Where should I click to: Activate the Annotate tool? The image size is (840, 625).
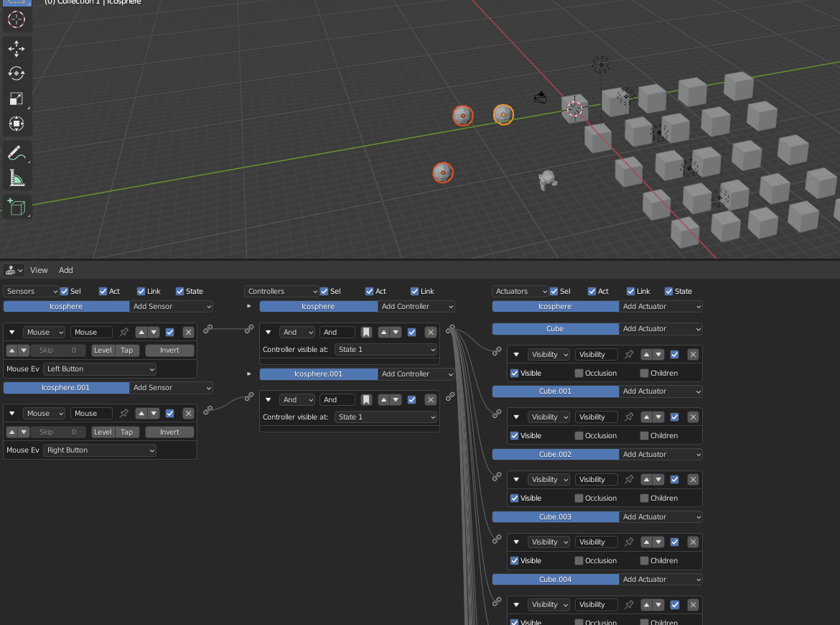17,152
